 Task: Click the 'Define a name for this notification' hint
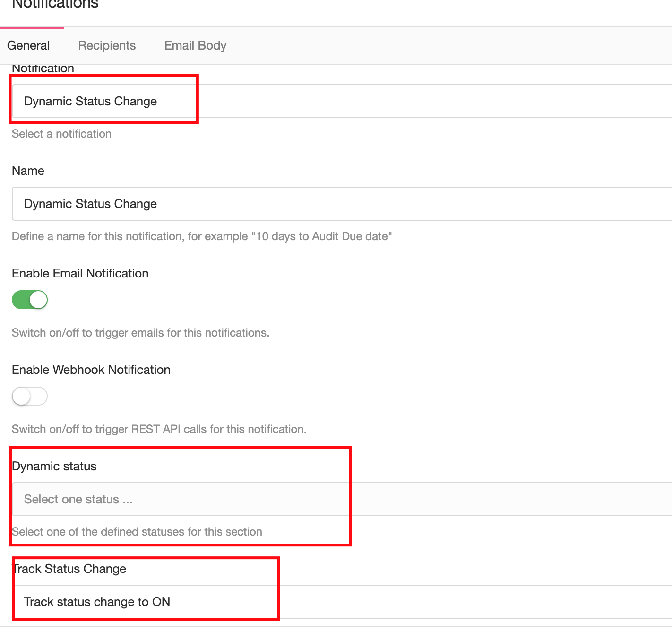pyautogui.click(x=202, y=236)
